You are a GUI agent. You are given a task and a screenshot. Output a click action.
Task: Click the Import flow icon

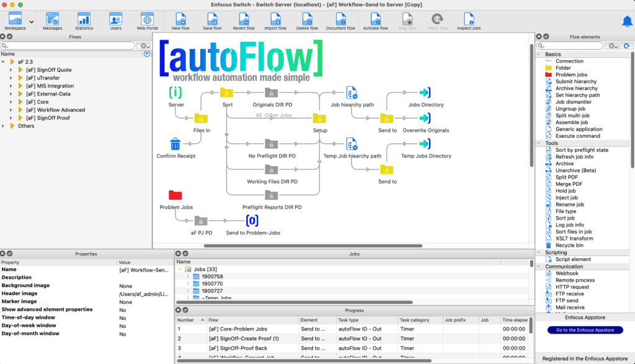click(275, 21)
